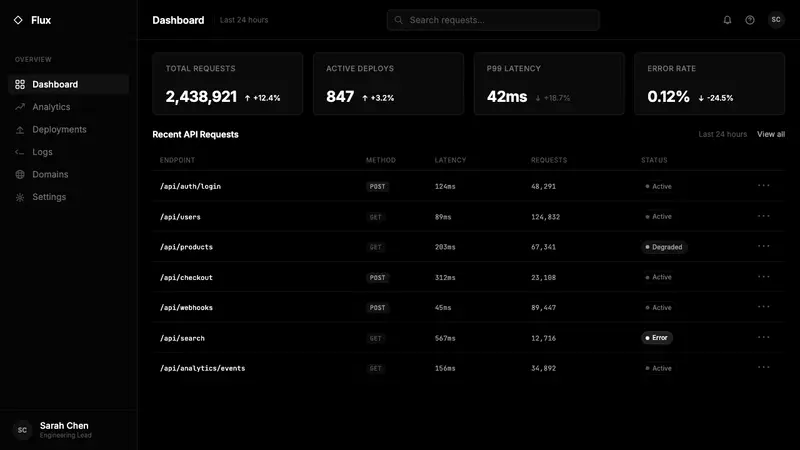Sort by the REQUESTS column header
This screenshot has width=800, height=450.
pos(549,160)
